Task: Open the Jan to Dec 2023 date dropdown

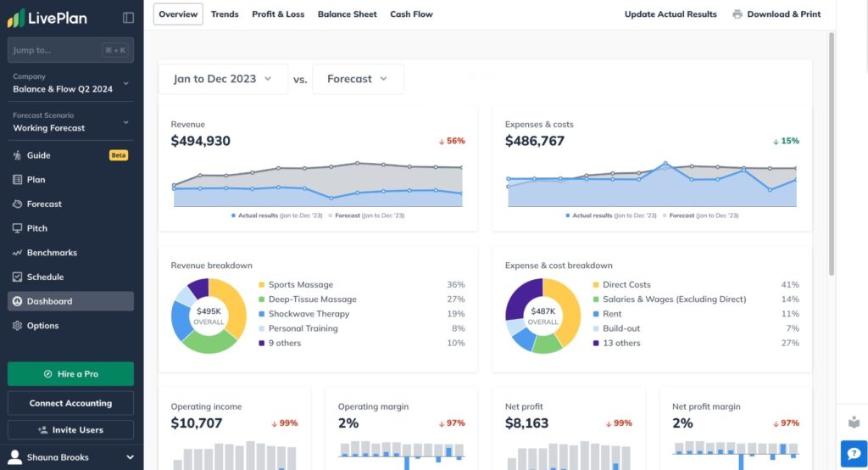Action: [x=223, y=79]
